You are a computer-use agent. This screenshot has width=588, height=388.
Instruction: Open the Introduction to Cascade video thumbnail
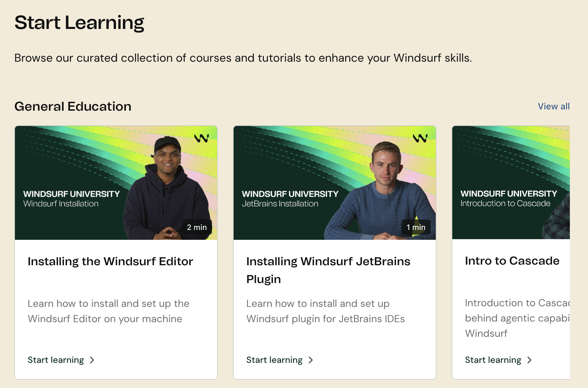pyautogui.click(x=511, y=183)
